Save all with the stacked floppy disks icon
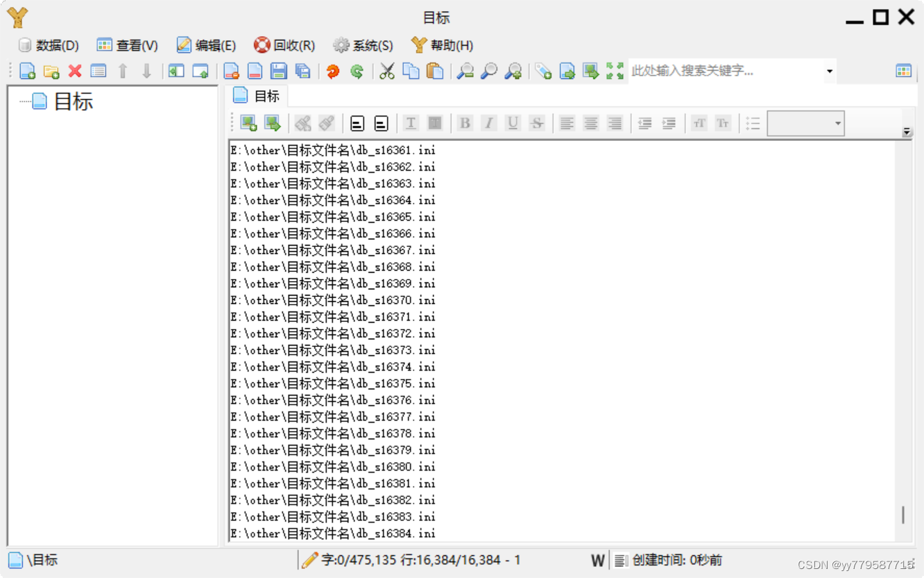Image resolution: width=924 pixels, height=578 pixels. [302, 71]
